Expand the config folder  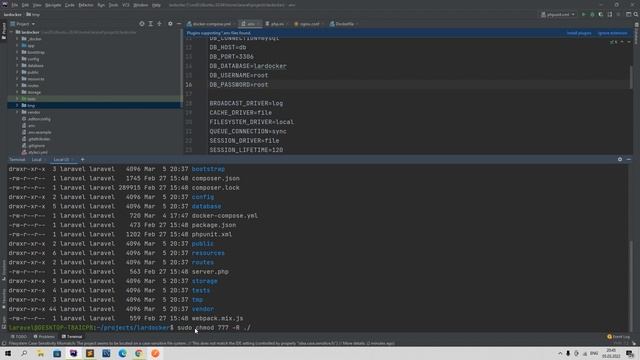pyautogui.click(x=17, y=59)
